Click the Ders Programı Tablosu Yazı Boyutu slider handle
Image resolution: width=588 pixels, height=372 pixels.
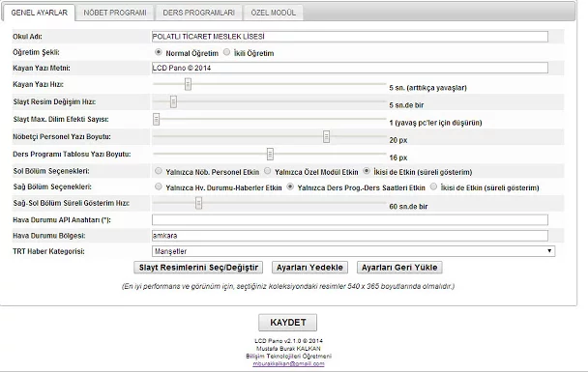[x=270, y=154]
